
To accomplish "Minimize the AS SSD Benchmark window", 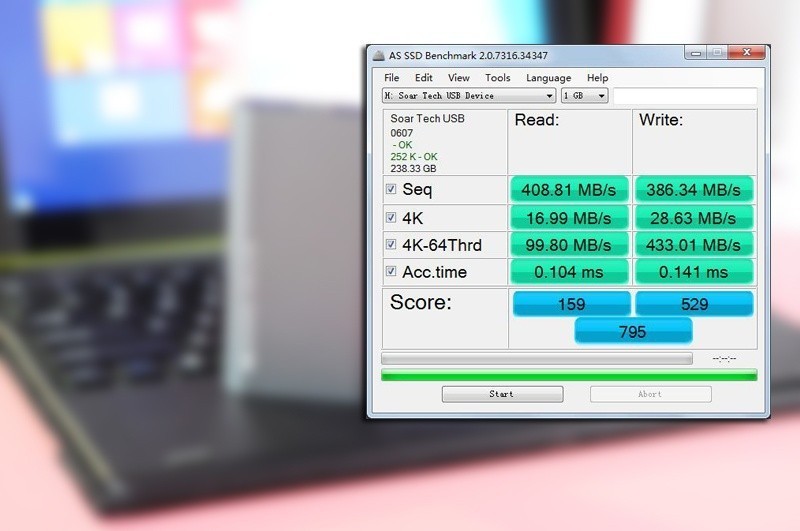I will click(x=696, y=52).
